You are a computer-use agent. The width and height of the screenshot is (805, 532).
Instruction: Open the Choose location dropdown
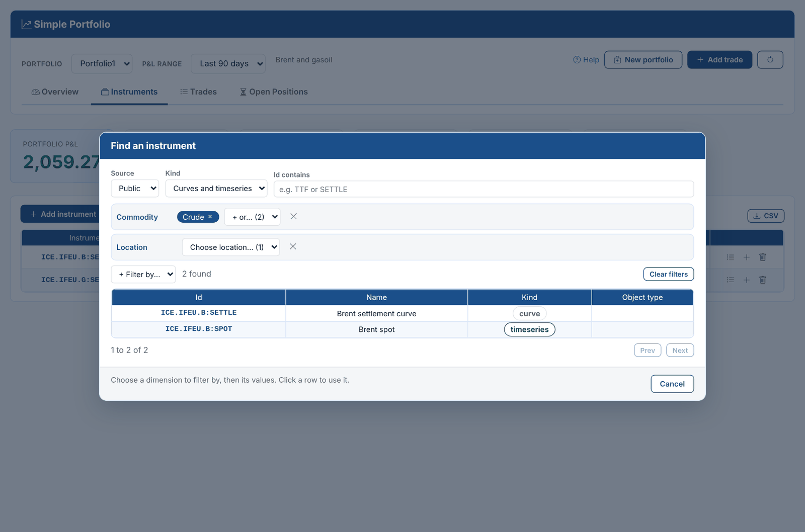point(231,247)
